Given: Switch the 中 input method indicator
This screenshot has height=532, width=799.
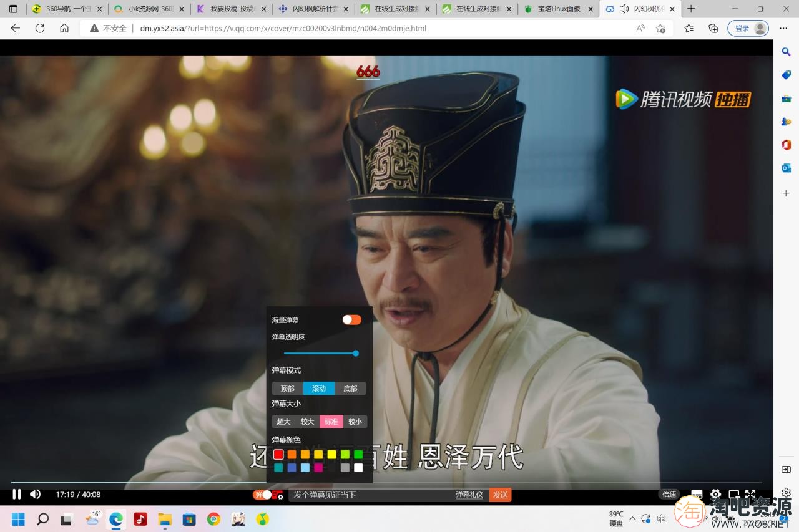Looking at the screenshot, I should [x=661, y=518].
